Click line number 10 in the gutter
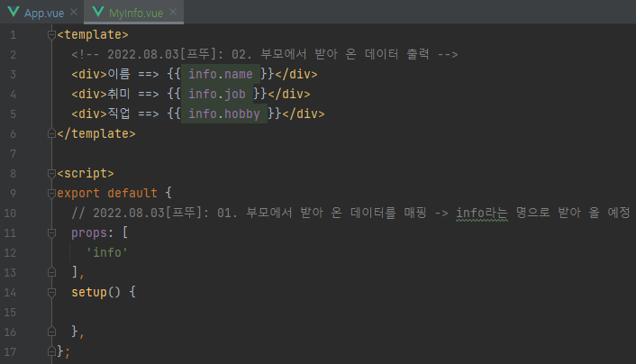 point(10,213)
